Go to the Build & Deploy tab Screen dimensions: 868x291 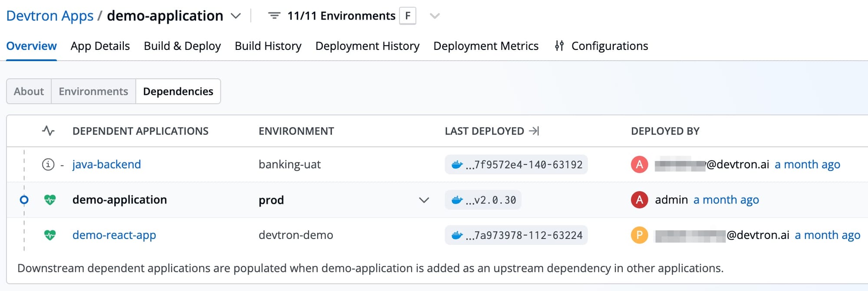point(182,46)
